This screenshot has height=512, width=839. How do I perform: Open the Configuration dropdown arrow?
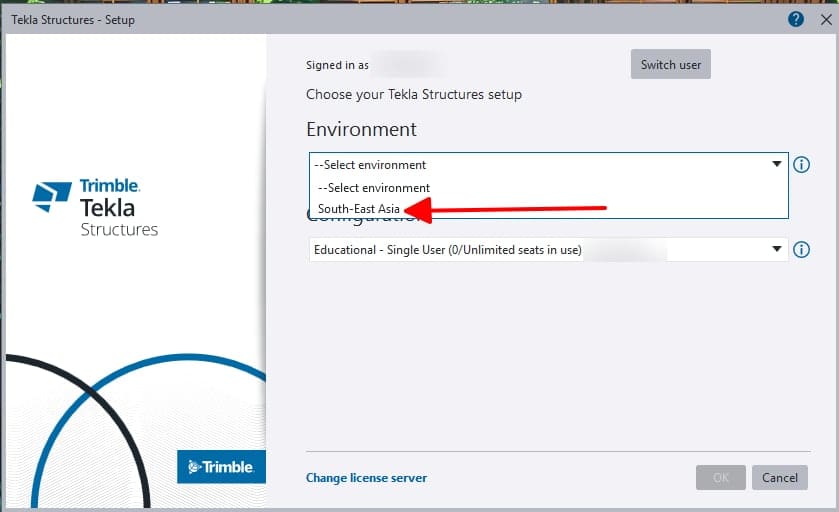click(776, 249)
